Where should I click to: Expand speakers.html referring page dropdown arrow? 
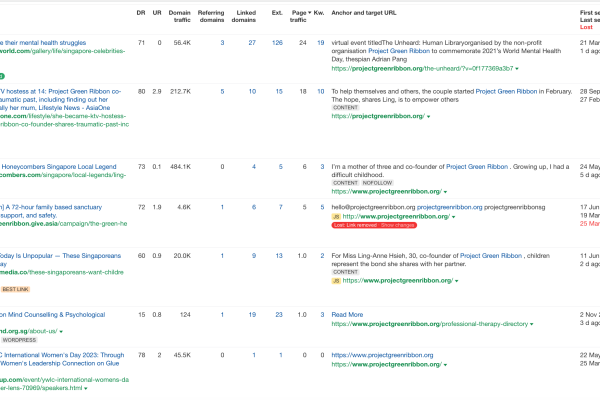pyautogui.click(x=86, y=388)
